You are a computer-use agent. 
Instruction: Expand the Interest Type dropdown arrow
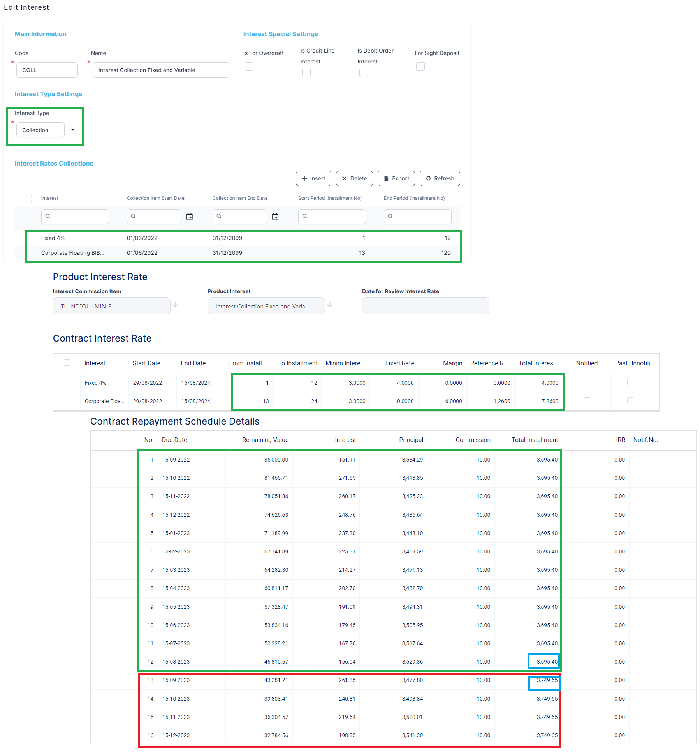73,130
